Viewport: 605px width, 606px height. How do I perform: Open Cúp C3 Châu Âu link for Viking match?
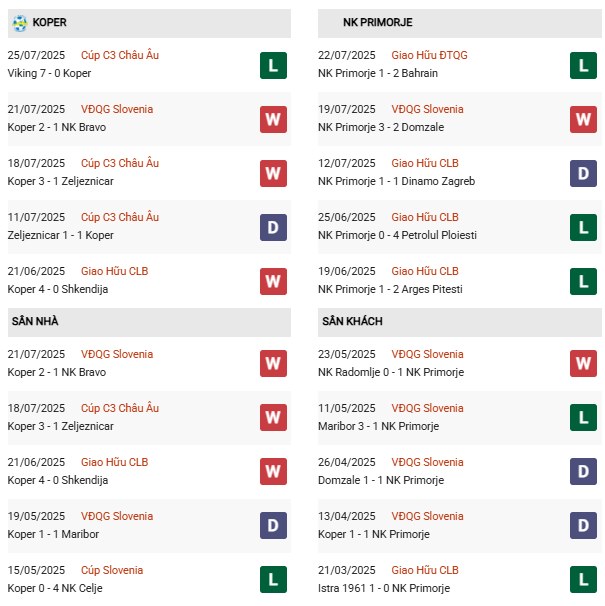point(120,55)
